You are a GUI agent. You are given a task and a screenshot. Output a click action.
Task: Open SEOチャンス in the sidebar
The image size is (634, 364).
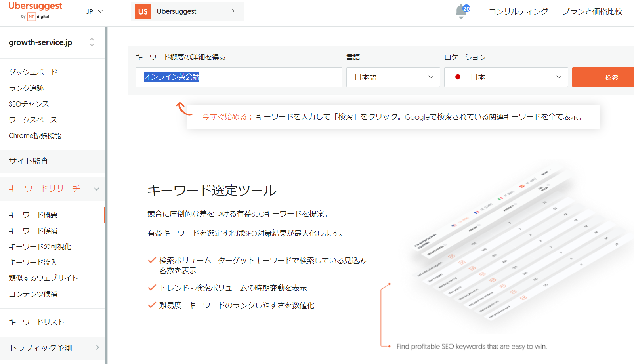point(29,104)
